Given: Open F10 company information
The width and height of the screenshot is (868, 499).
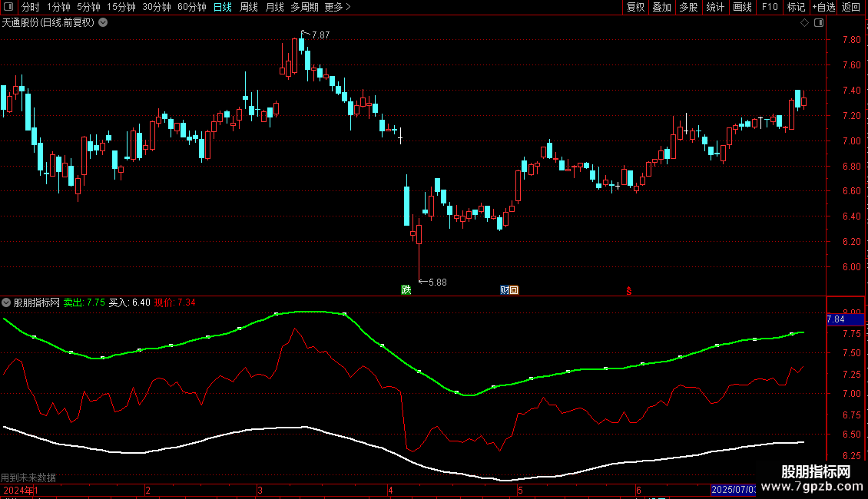Looking at the screenshot, I should point(770,7).
